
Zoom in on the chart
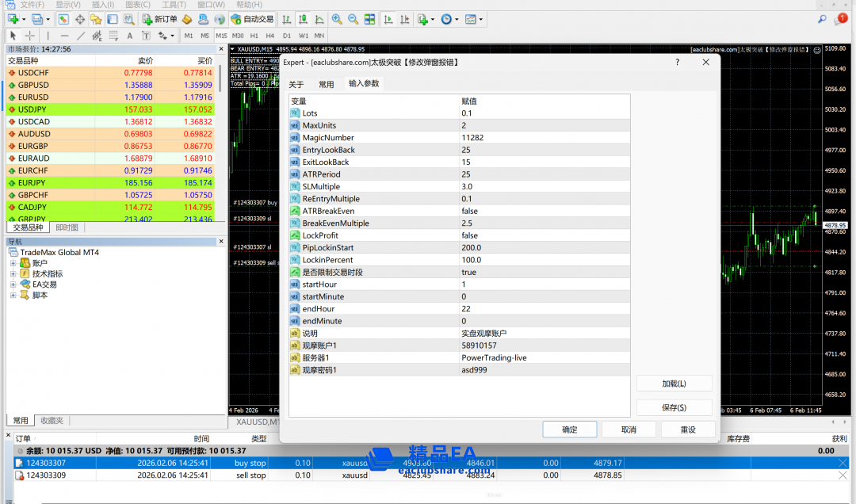(337, 19)
